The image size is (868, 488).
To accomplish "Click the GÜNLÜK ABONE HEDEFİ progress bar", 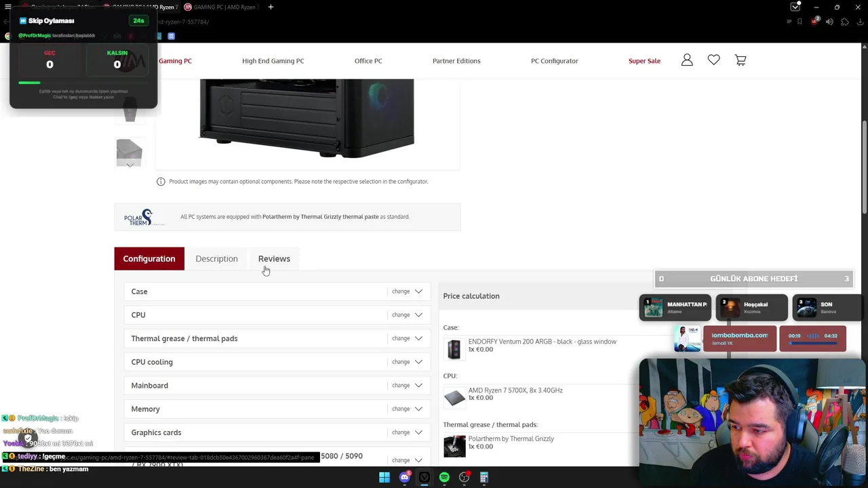I will [x=753, y=279].
